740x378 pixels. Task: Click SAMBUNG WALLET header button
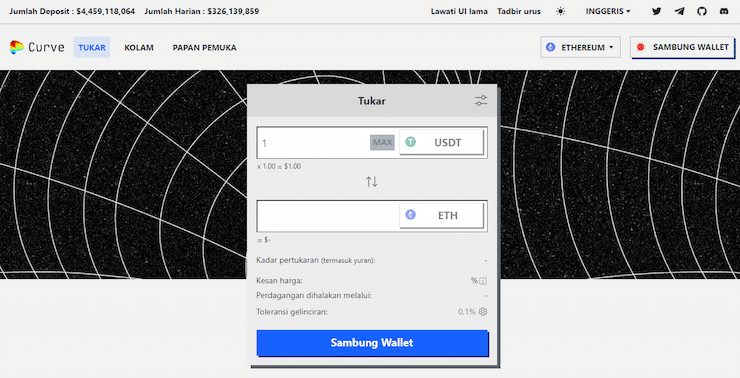(682, 47)
